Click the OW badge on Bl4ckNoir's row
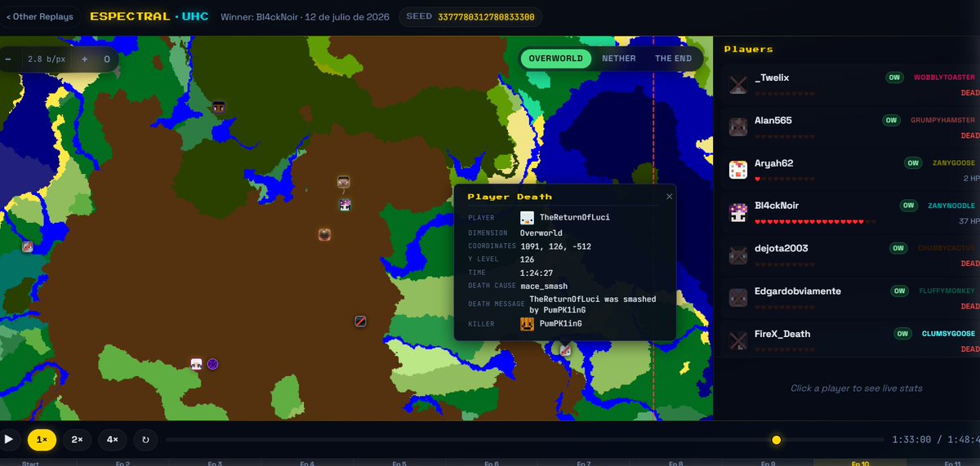The width and height of the screenshot is (980, 466). tap(908, 206)
